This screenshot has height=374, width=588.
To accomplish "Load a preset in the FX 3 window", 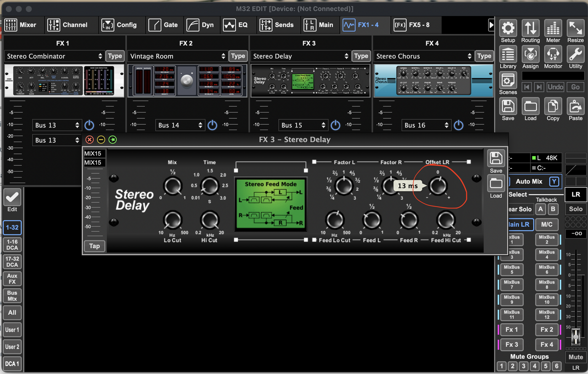I will (x=496, y=184).
